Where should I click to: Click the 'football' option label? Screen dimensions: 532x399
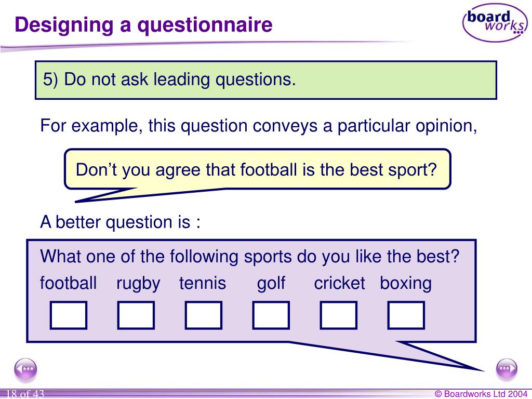(x=68, y=283)
